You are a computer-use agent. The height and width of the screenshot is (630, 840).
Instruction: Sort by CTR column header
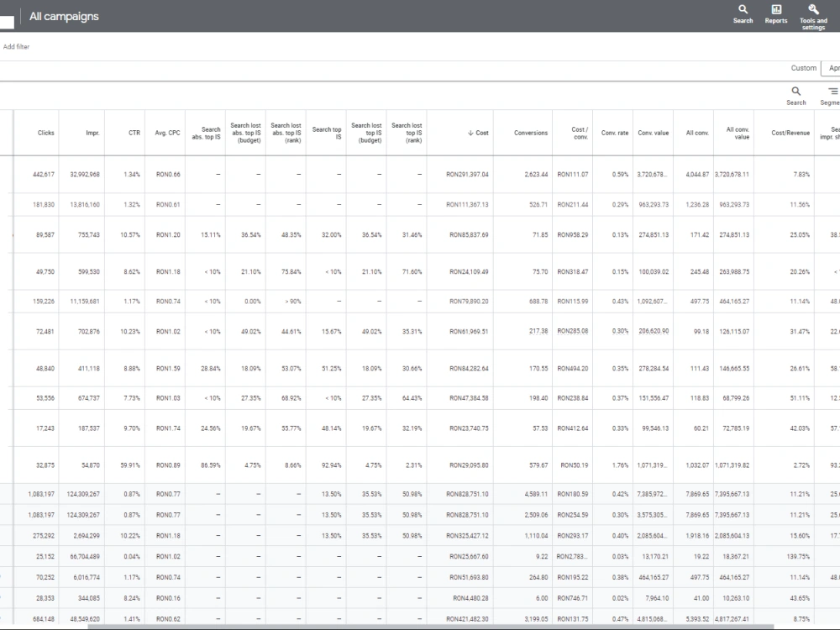[x=134, y=133]
